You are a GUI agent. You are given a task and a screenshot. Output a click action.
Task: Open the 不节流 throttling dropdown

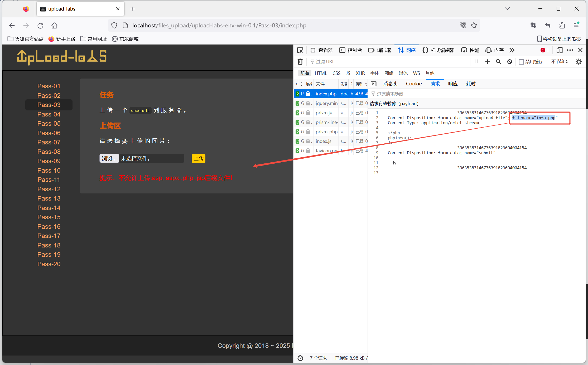pos(559,62)
